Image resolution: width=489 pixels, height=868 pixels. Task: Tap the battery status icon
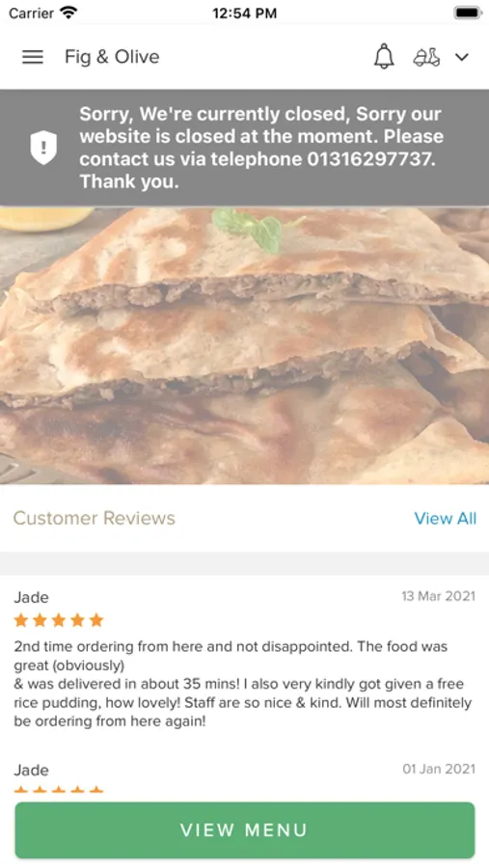click(468, 13)
